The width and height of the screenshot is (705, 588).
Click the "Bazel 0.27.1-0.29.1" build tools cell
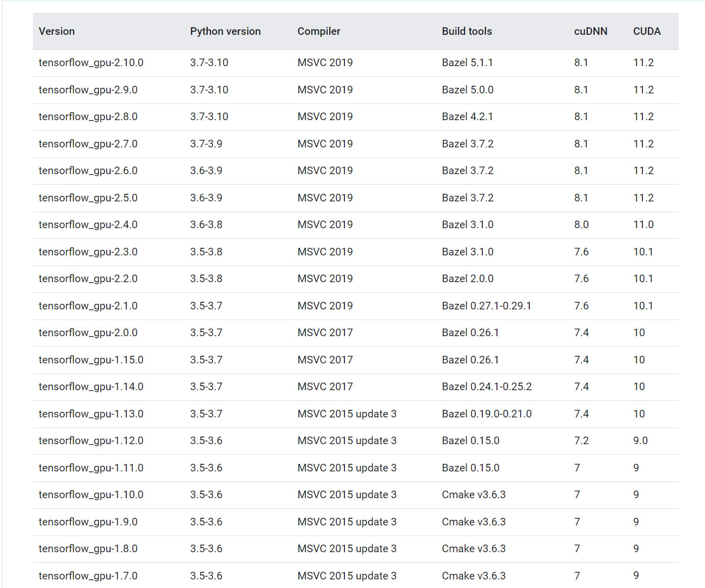[x=486, y=306]
